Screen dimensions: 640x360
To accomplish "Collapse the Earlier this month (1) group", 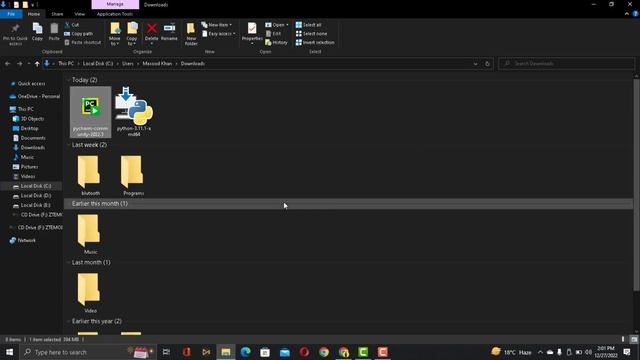I will (x=68, y=203).
